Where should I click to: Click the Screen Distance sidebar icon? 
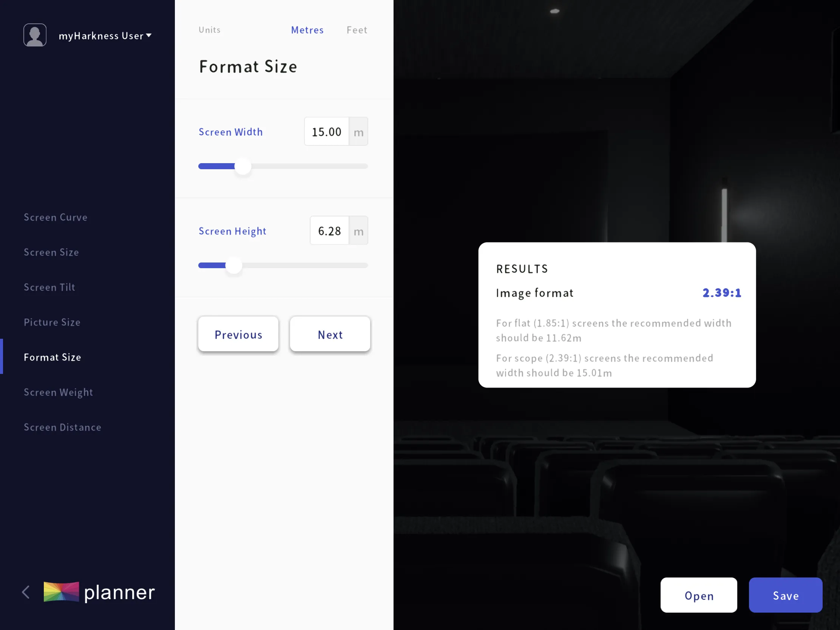click(x=63, y=427)
